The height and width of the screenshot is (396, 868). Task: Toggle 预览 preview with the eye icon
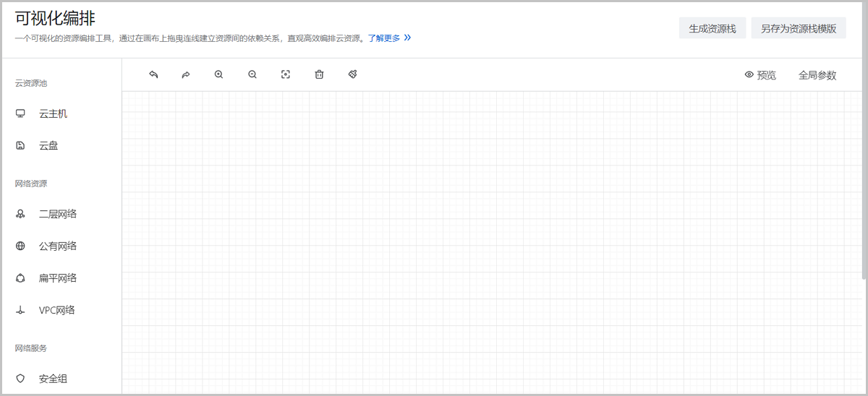pos(759,75)
